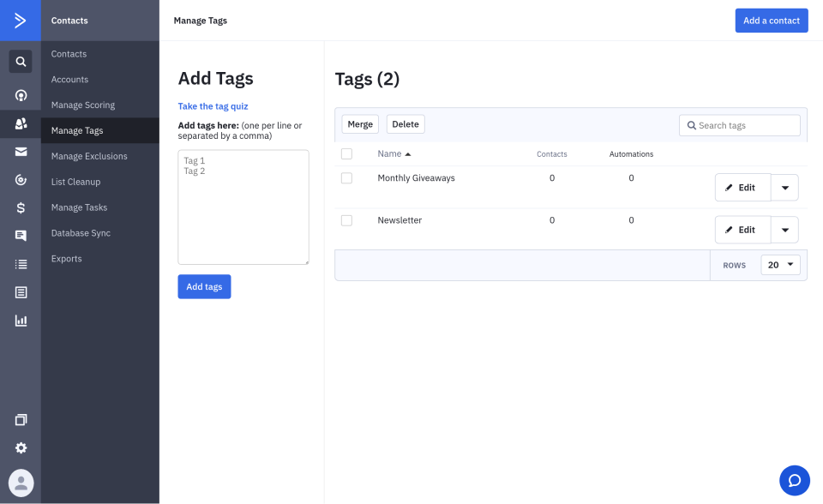Go to Accounts menu item

coord(69,79)
